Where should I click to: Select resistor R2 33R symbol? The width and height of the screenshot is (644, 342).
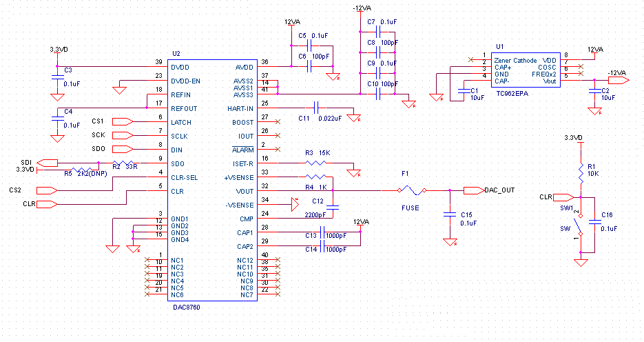(x=123, y=163)
